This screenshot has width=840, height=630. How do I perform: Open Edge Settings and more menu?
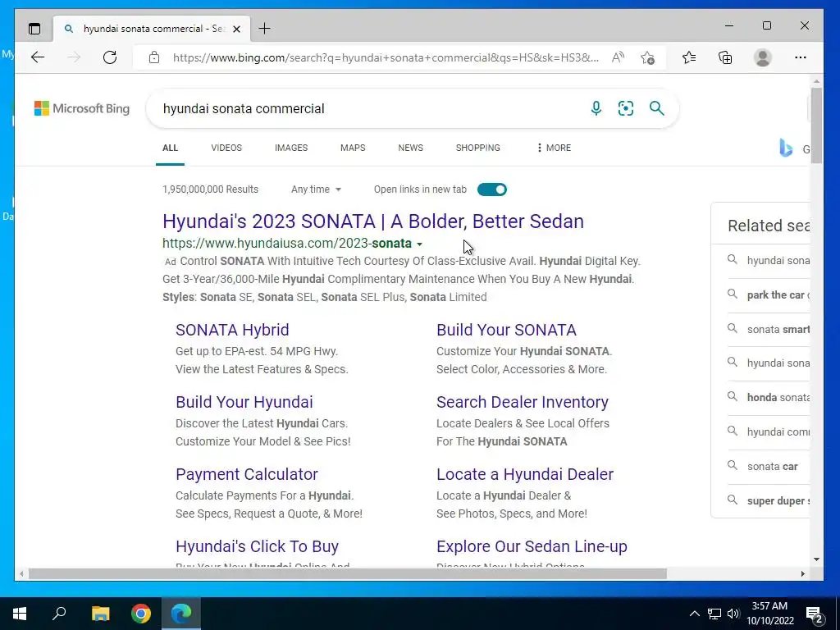coord(801,57)
